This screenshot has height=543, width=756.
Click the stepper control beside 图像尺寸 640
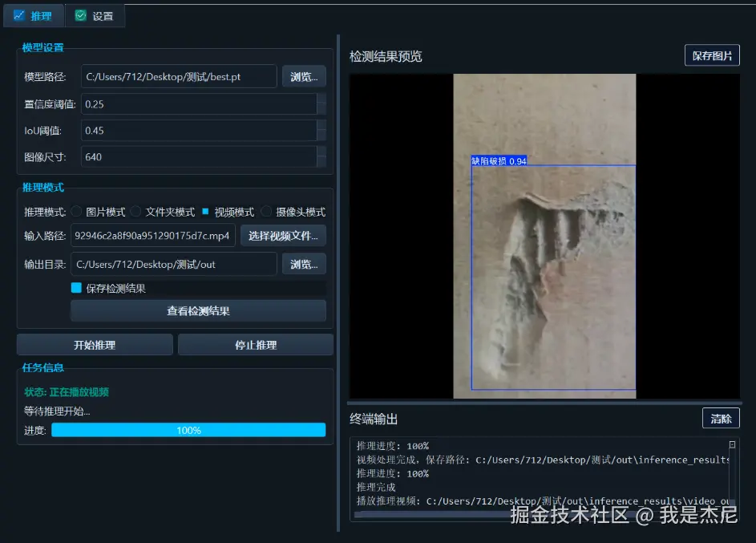tap(322, 156)
